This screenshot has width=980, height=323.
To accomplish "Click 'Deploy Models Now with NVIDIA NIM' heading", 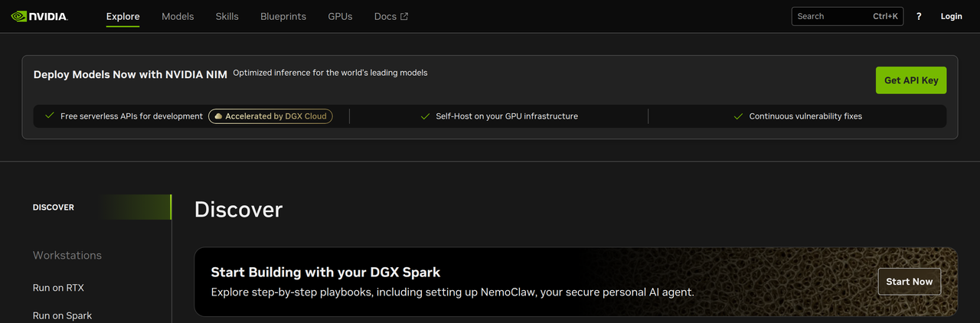I will (x=130, y=74).
